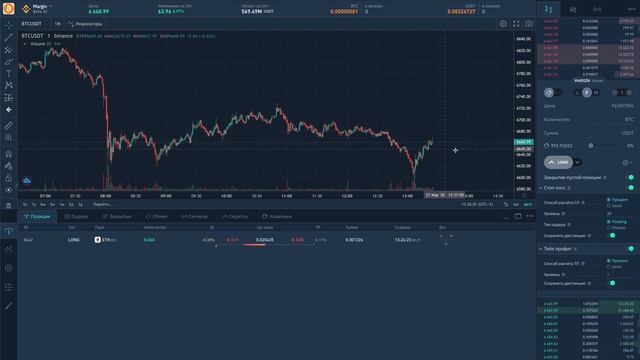Click the Перейти go-to-date button
The height and width of the screenshot is (360, 640).
click(102, 204)
